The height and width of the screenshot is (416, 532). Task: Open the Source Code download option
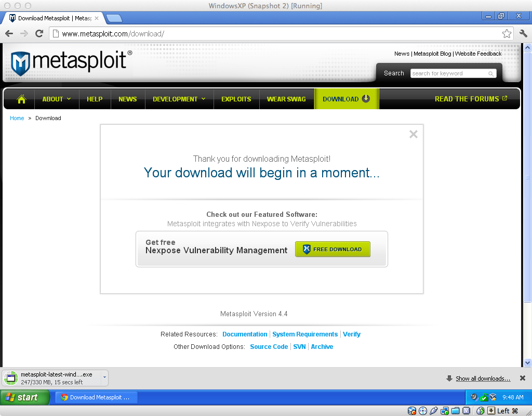click(x=269, y=347)
